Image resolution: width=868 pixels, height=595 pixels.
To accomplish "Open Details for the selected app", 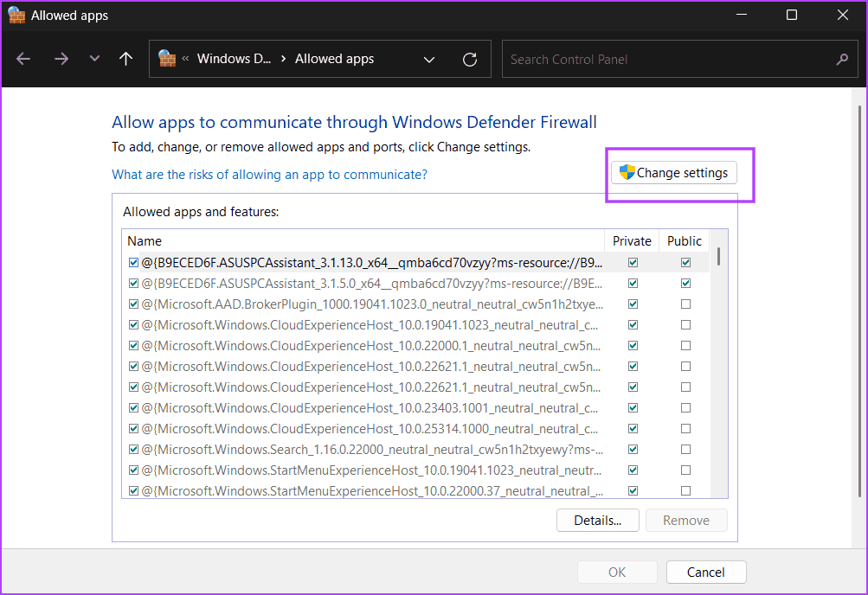I will [597, 521].
